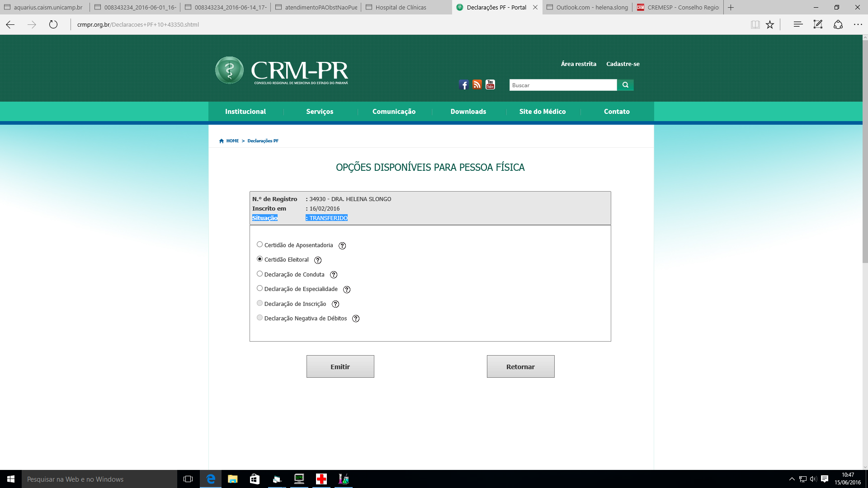
Task: Select Certidão de Aposentadoria radio button
Action: click(x=259, y=244)
